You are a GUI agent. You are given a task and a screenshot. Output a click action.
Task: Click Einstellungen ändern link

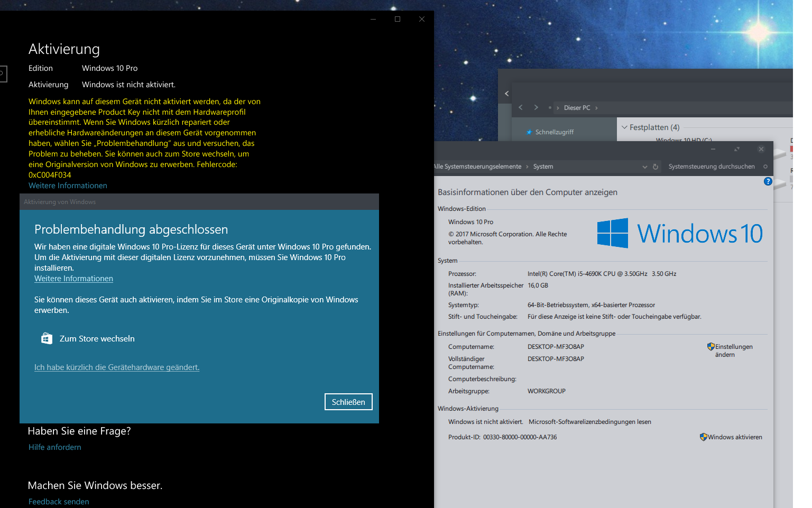tap(734, 350)
